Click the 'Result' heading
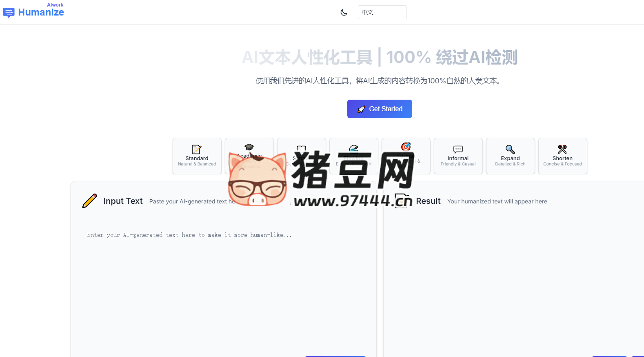 [428, 201]
